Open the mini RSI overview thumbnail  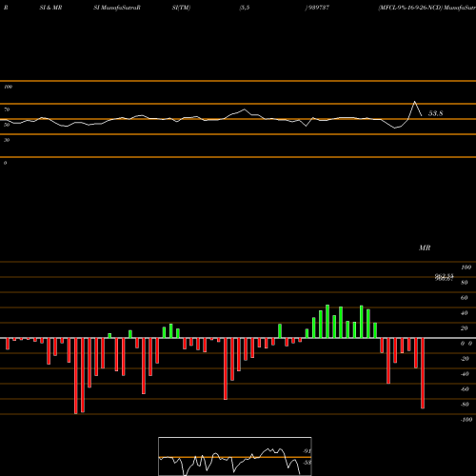point(235,456)
